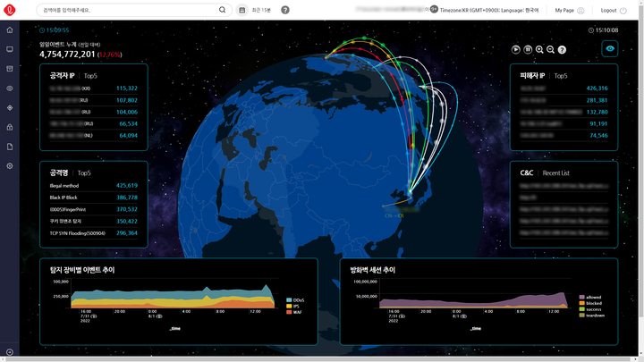The image size is (644, 362).
Task: Expand the sidebar with the bottom-left plus button
Action: click(10, 352)
